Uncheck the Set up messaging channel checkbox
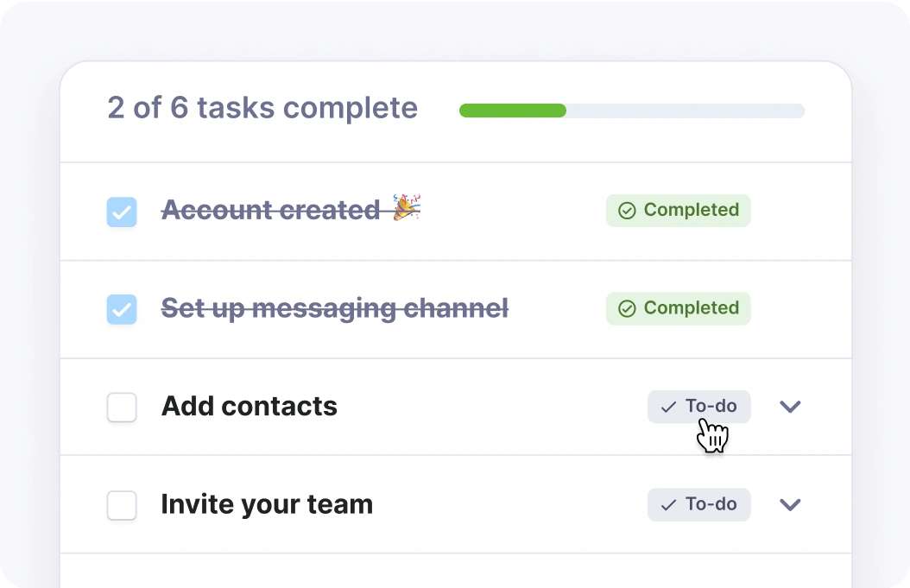 pos(122,309)
